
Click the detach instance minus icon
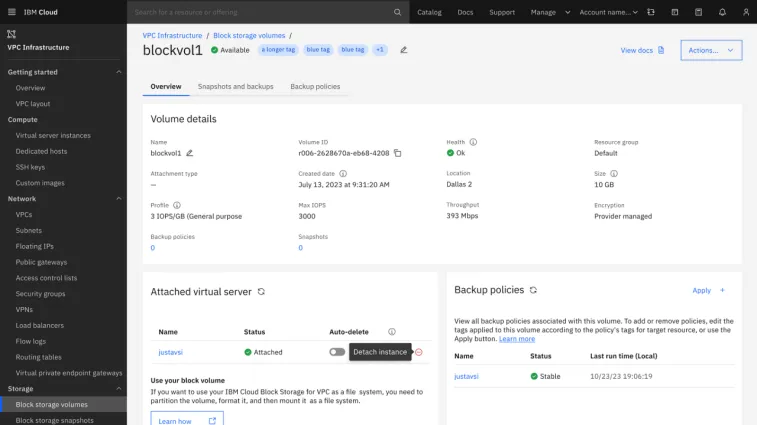(x=419, y=352)
